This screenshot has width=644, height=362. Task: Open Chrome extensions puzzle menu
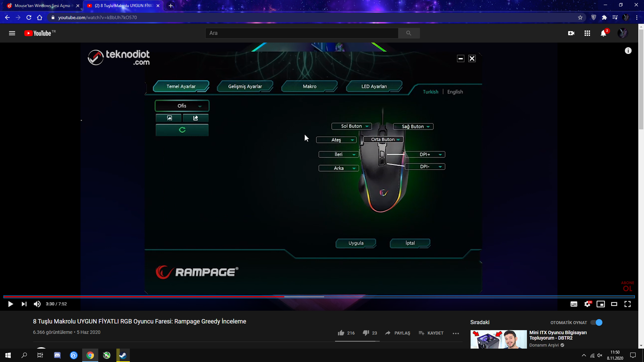point(604,17)
